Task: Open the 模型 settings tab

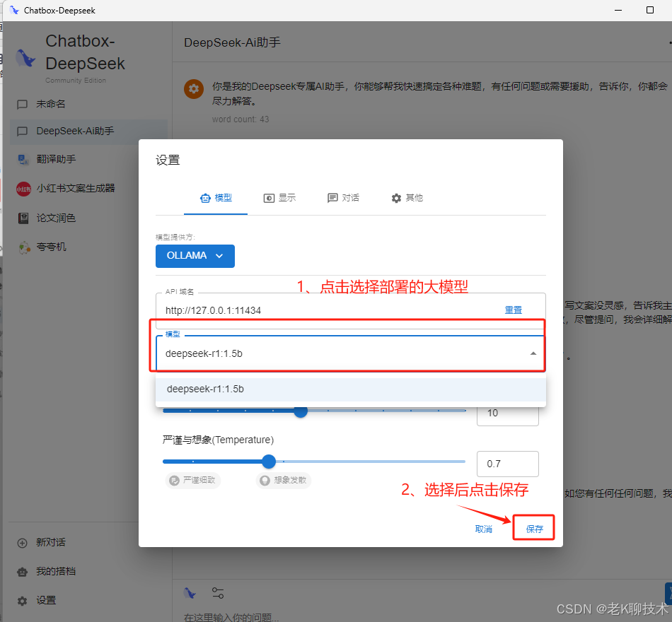Action: tap(216, 198)
